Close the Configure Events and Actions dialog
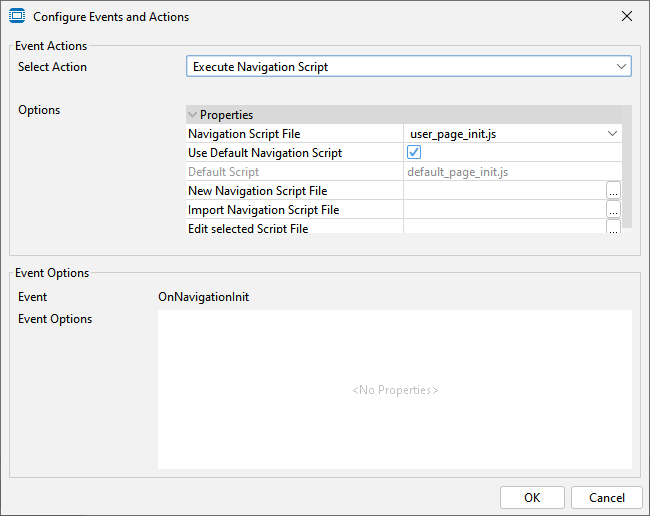Viewport: 650px width, 516px height. [x=626, y=17]
